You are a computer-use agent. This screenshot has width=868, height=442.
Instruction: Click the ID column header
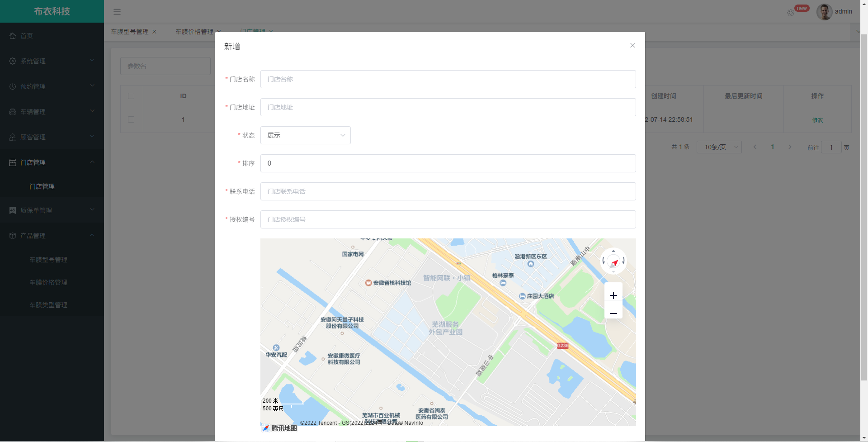[x=183, y=96]
